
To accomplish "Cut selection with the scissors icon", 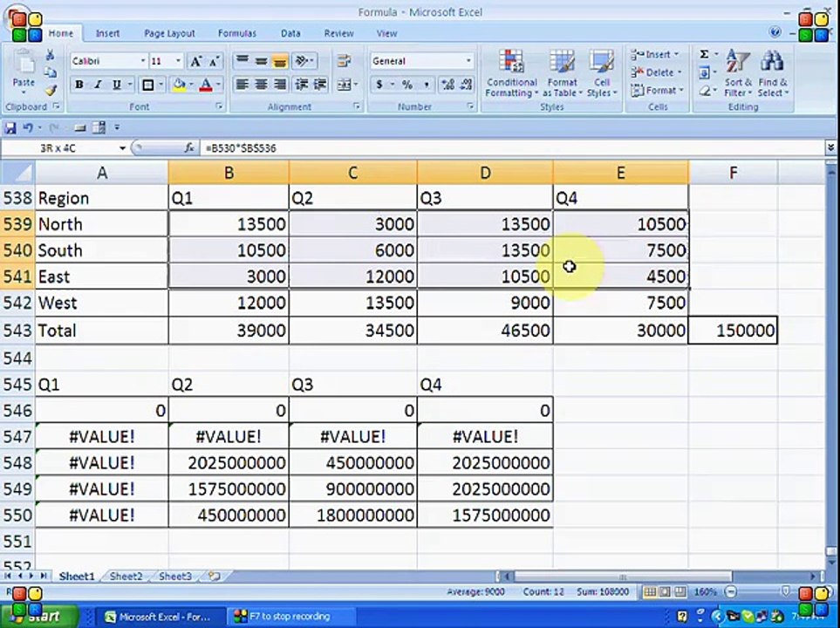I will coord(50,55).
